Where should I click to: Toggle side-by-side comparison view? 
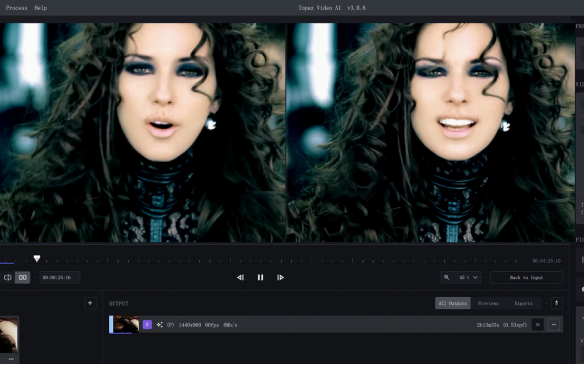[x=22, y=277]
